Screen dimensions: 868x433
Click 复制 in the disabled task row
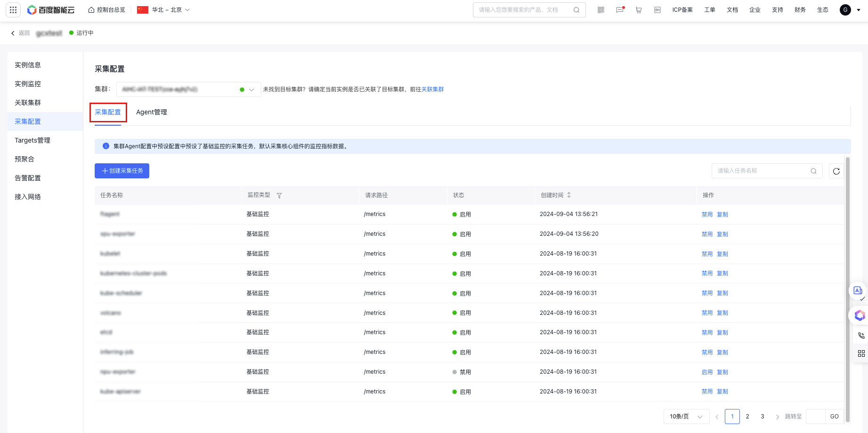[722, 372]
